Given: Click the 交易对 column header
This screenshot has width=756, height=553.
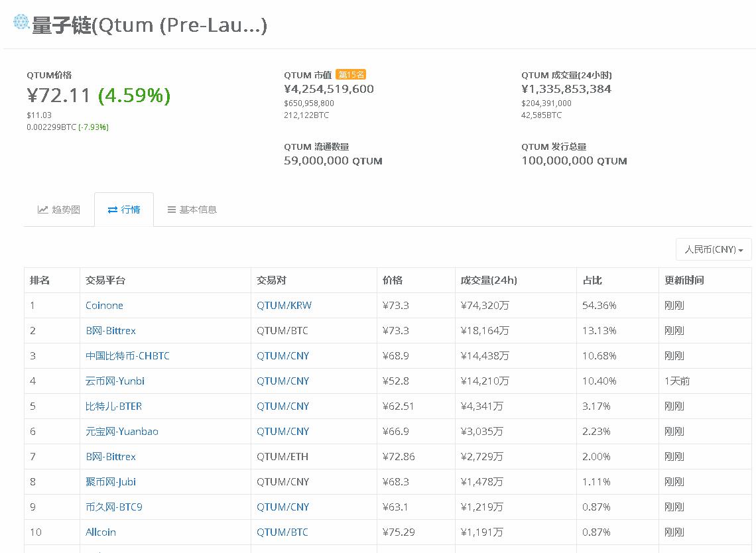Looking at the screenshot, I should (x=271, y=280).
